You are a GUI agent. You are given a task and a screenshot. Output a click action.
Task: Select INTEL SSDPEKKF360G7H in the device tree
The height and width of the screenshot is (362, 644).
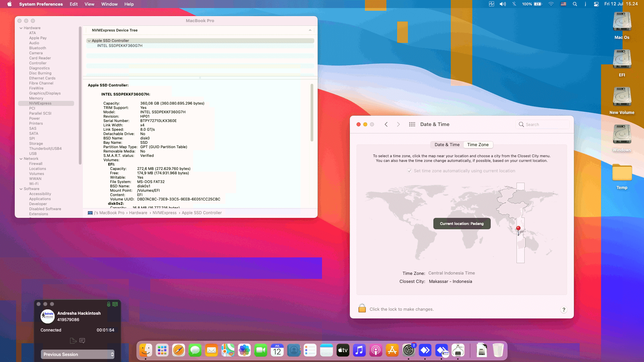click(x=120, y=46)
